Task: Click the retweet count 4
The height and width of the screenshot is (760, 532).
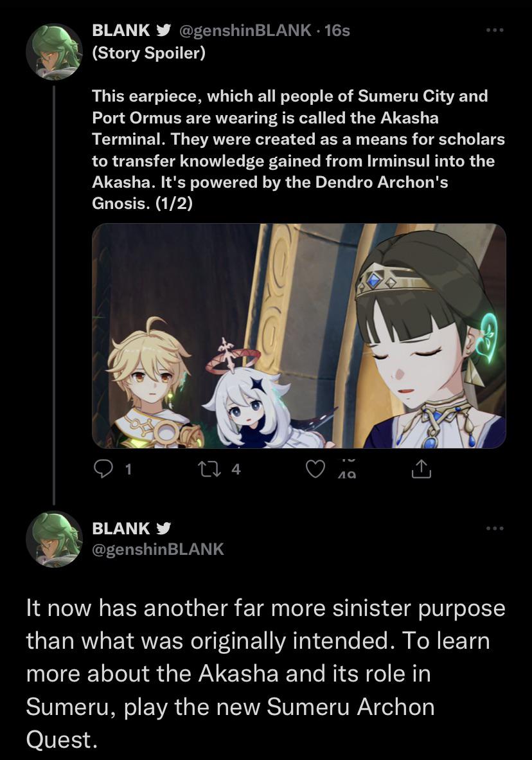Action: [235, 469]
